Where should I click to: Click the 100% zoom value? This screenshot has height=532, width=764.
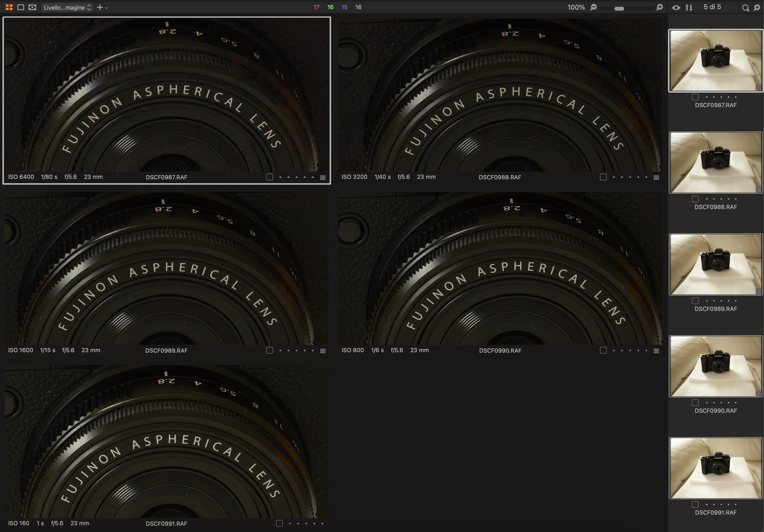576,7
